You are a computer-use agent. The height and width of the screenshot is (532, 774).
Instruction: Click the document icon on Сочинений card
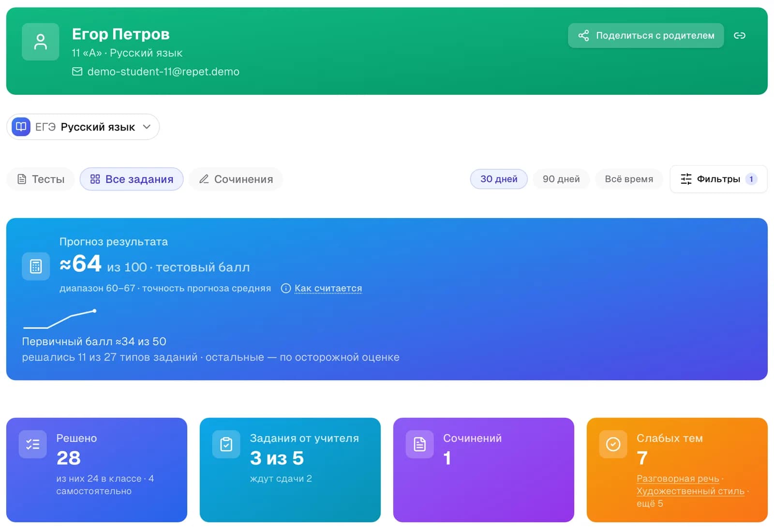point(420,444)
